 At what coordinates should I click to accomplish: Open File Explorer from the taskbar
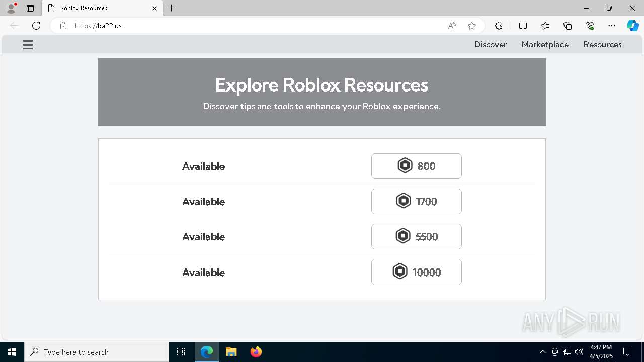pyautogui.click(x=231, y=352)
